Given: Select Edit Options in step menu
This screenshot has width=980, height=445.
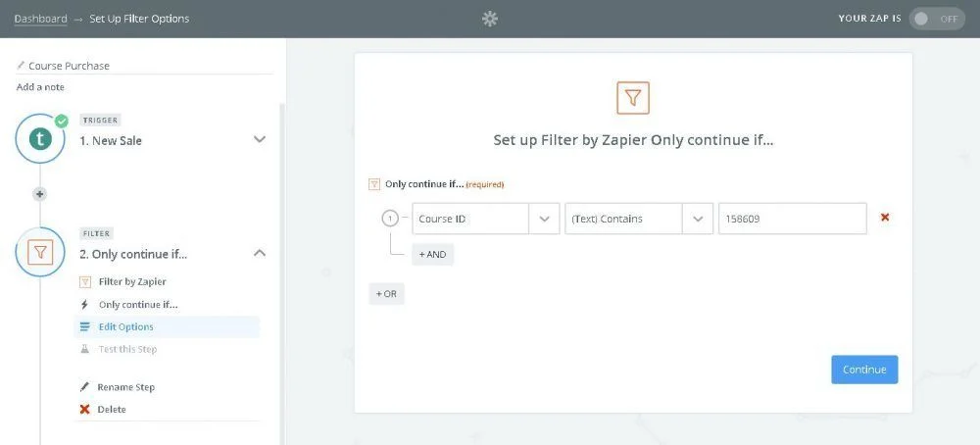Looking at the screenshot, I should pos(125,326).
